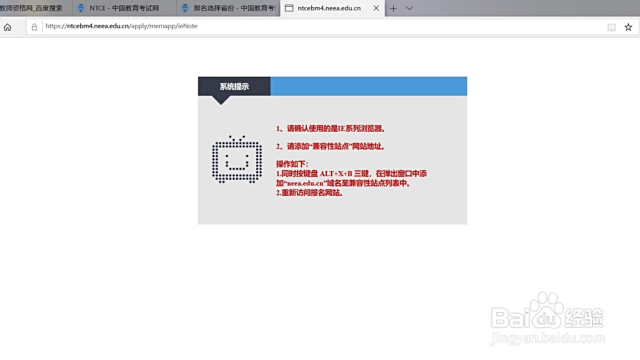This screenshot has width=640, height=360.
Task: Go to the browser home page
Action: 7,27
